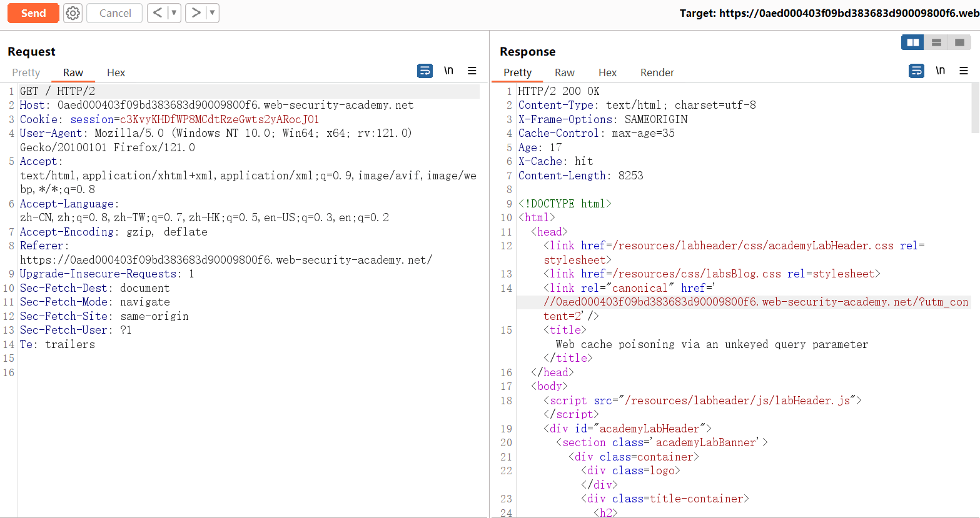The height and width of the screenshot is (518, 980).
Task: Select the Response Raw tab
Action: (x=564, y=72)
